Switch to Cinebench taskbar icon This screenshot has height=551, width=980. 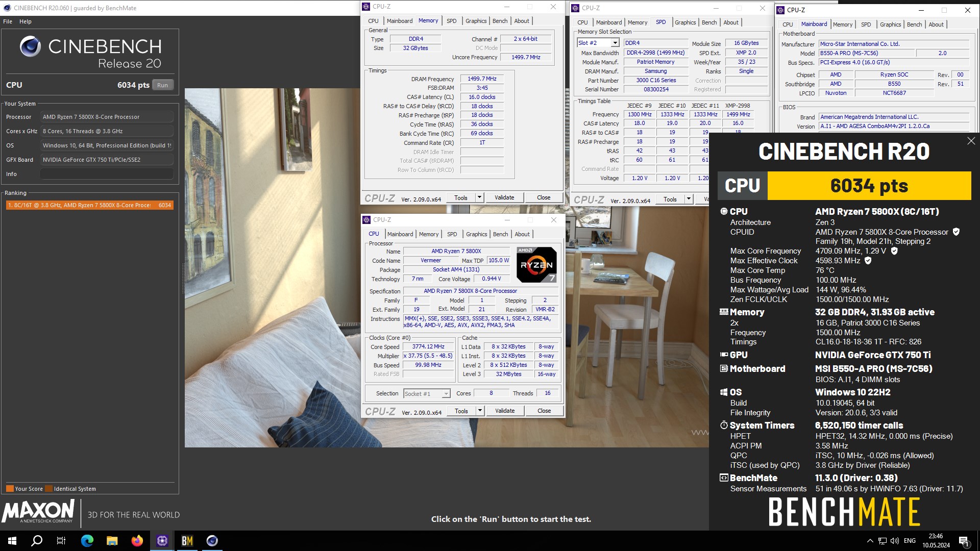tap(212, 541)
